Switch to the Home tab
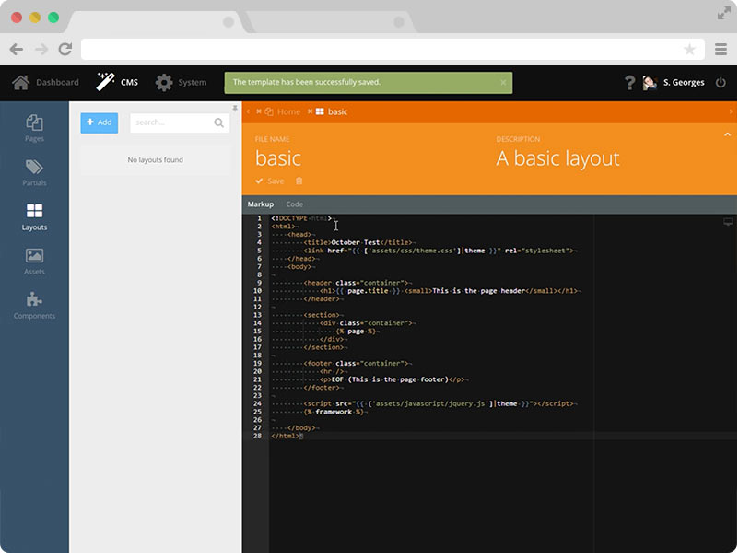 [x=283, y=111]
